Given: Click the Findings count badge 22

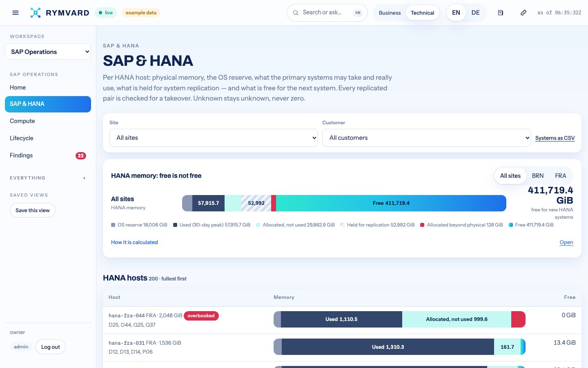Looking at the screenshot, I should (81, 155).
